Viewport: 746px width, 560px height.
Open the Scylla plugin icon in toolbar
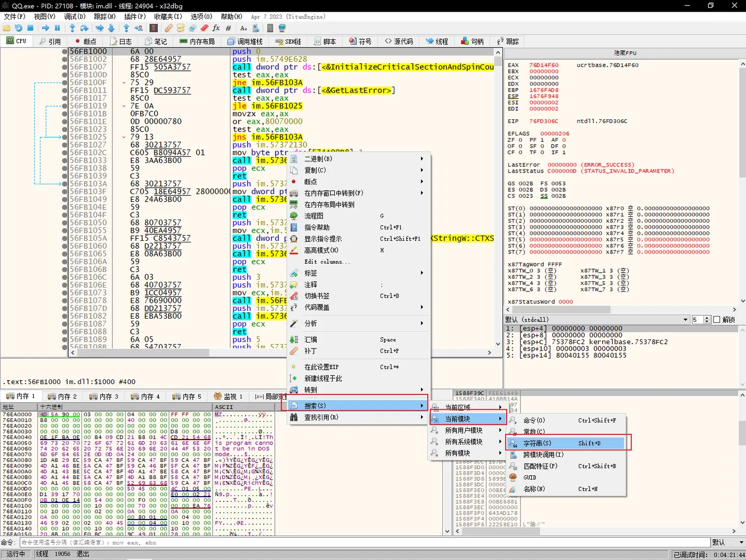click(153, 28)
